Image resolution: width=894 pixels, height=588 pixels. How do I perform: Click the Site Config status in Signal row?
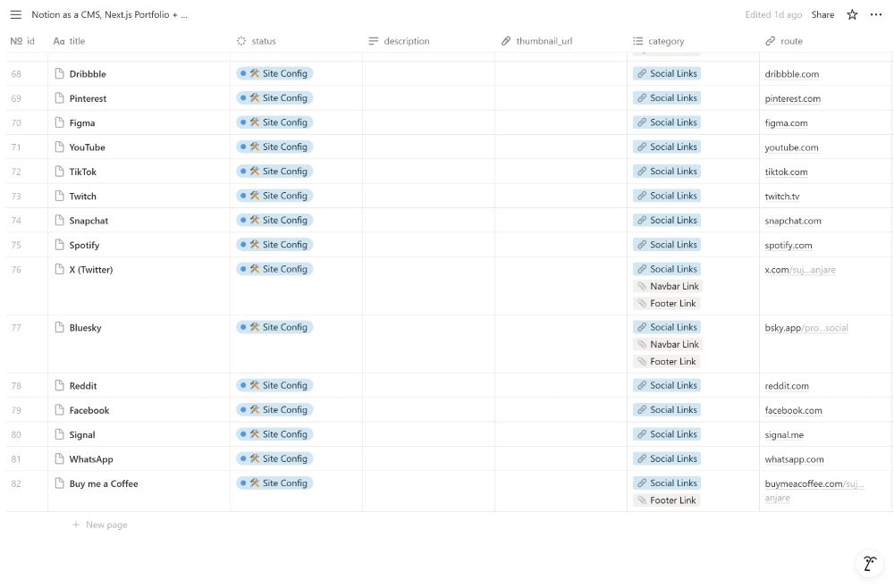tap(274, 434)
